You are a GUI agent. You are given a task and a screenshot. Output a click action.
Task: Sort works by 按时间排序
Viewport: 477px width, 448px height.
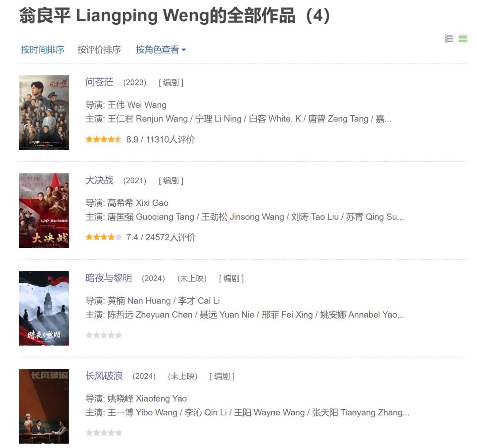42,49
